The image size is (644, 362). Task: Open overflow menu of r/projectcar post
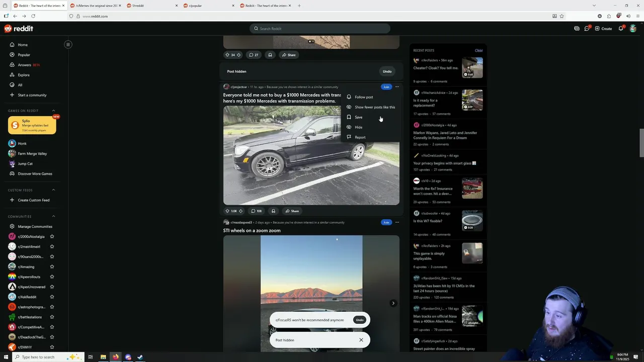pos(397,87)
